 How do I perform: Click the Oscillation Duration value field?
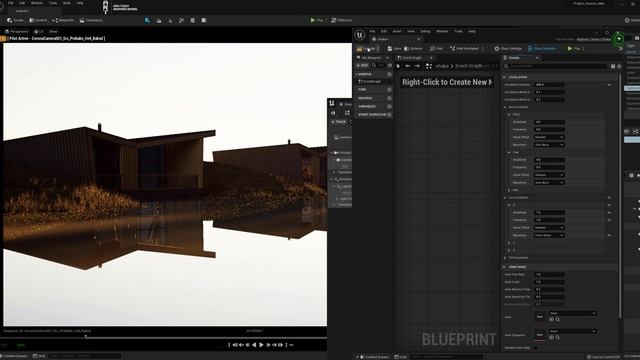coord(549,85)
